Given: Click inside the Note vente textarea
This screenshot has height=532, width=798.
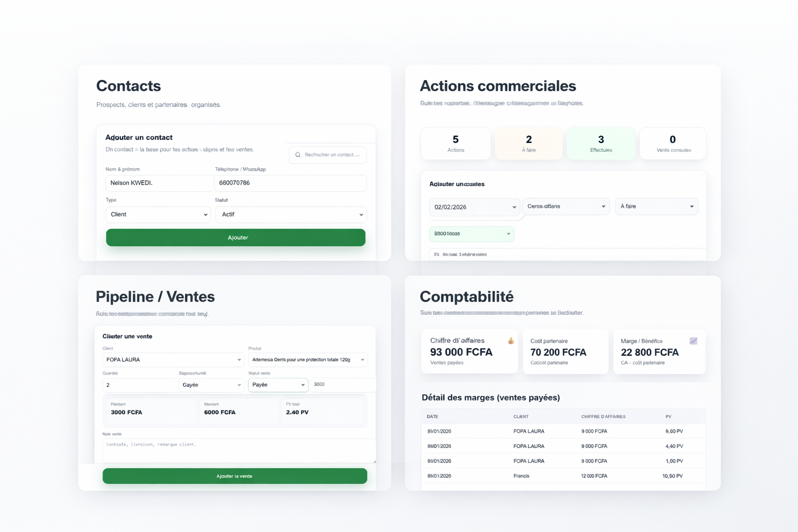Looking at the screenshot, I should click(x=238, y=450).
